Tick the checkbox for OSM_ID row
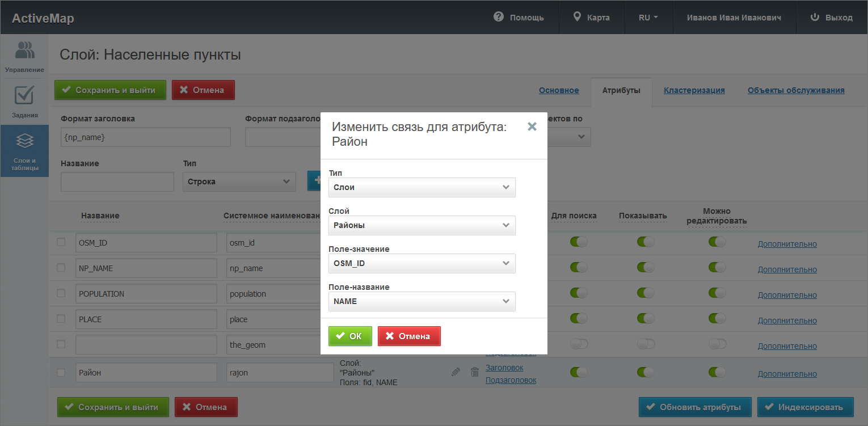Viewport: 868px width, 426px height. 61,243
